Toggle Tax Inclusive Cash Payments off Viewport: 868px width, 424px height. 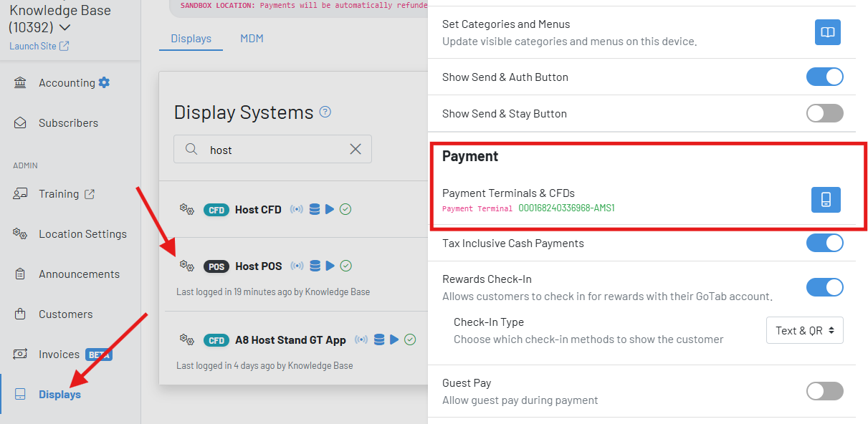pos(824,243)
